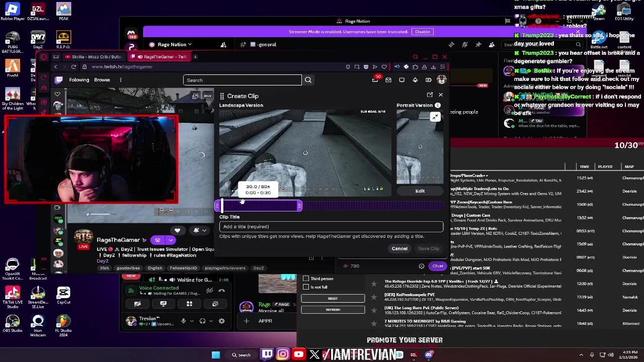Expand Discord microphone input options arrow
Viewport: 644px width, 362px height.
coord(191,321)
